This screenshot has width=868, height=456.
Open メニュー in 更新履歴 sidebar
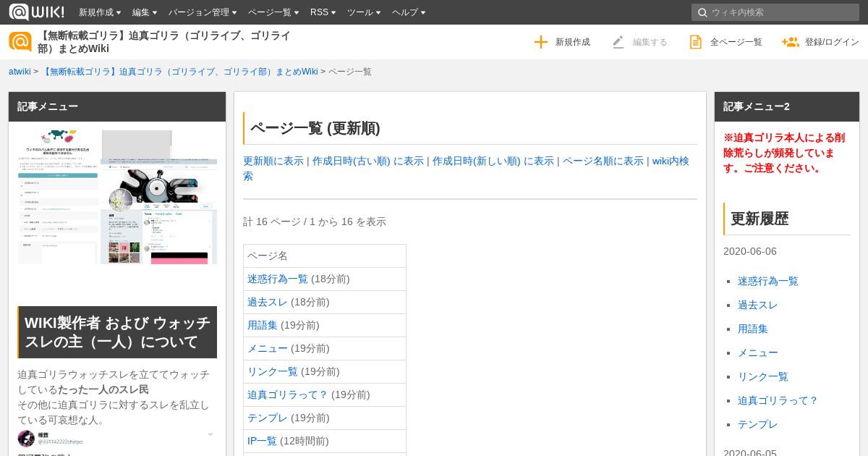[x=758, y=352]
